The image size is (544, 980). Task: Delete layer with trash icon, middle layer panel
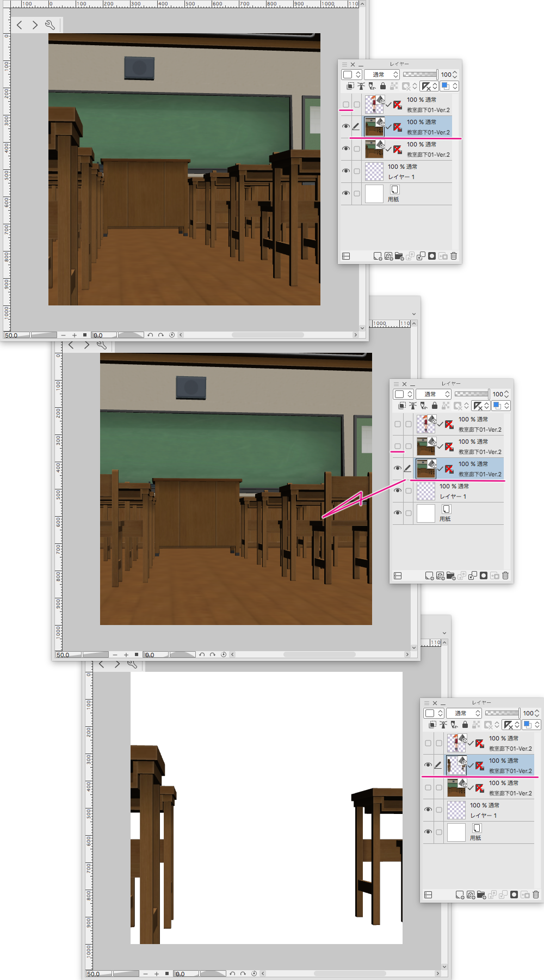pyautogui.click(x=505, y=575)
